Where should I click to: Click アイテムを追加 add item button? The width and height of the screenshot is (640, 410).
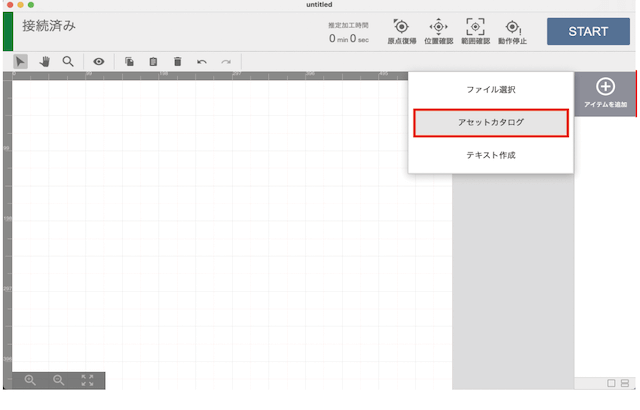605,93
